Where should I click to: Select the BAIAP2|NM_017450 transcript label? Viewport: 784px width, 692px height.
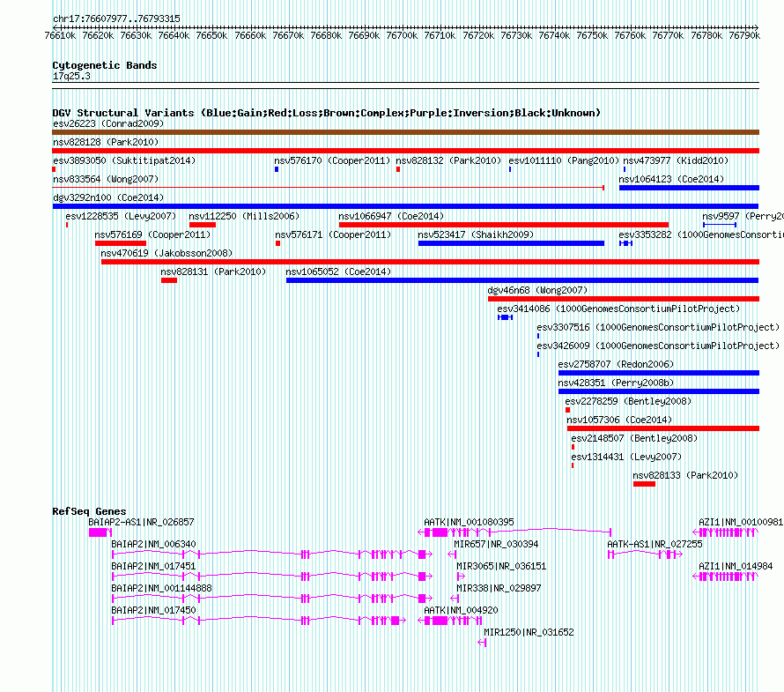(x=153, y=610)
